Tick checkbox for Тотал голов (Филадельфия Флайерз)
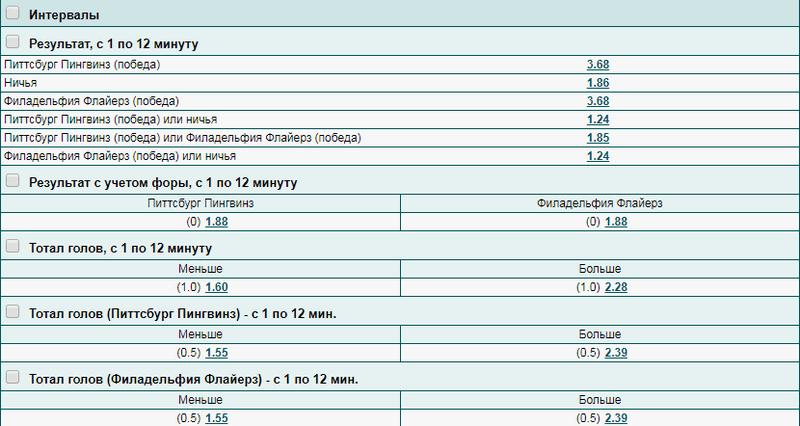800x426 pixels. [13, 377]
